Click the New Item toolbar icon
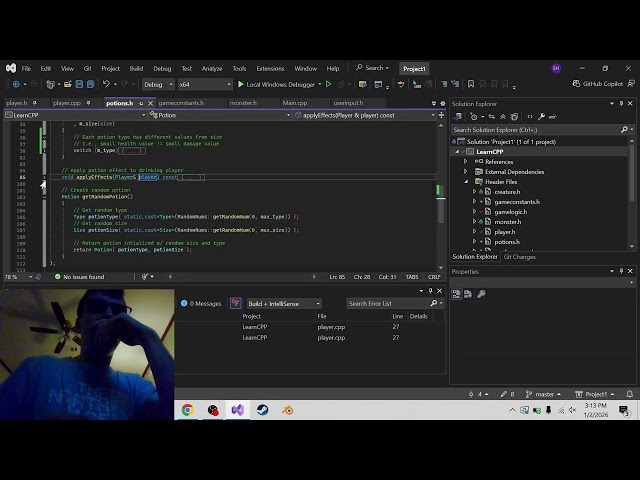640x480 pixels. click(x=51, y=84)
